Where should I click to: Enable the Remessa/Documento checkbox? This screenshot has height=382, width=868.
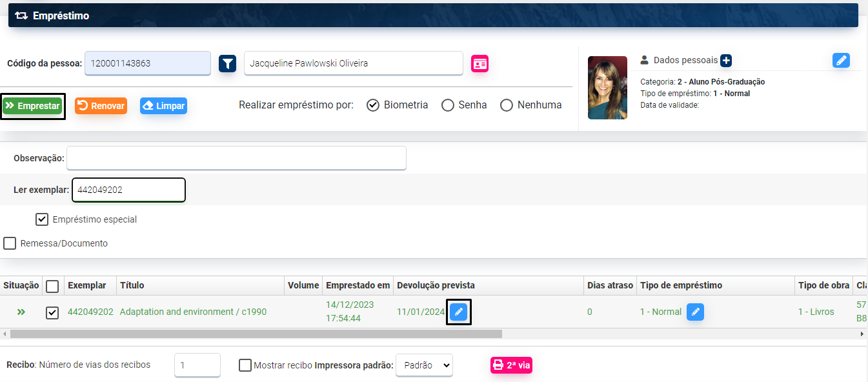coord(10,243)
